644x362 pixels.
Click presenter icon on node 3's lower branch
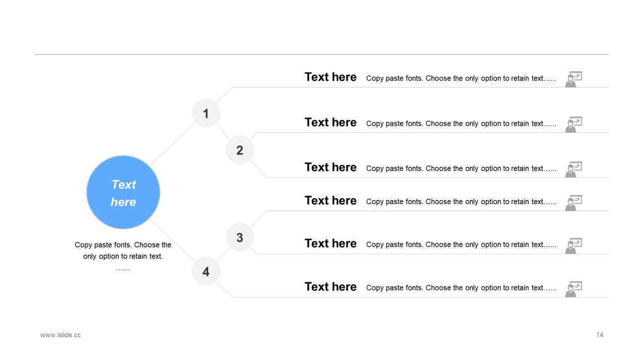[573, 246]
